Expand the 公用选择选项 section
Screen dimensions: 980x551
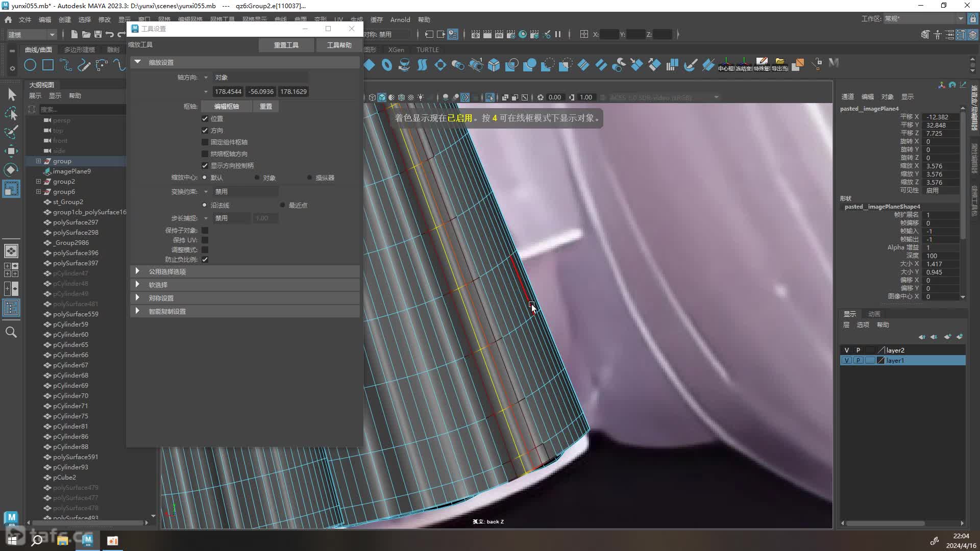click(x=137, y=271)
